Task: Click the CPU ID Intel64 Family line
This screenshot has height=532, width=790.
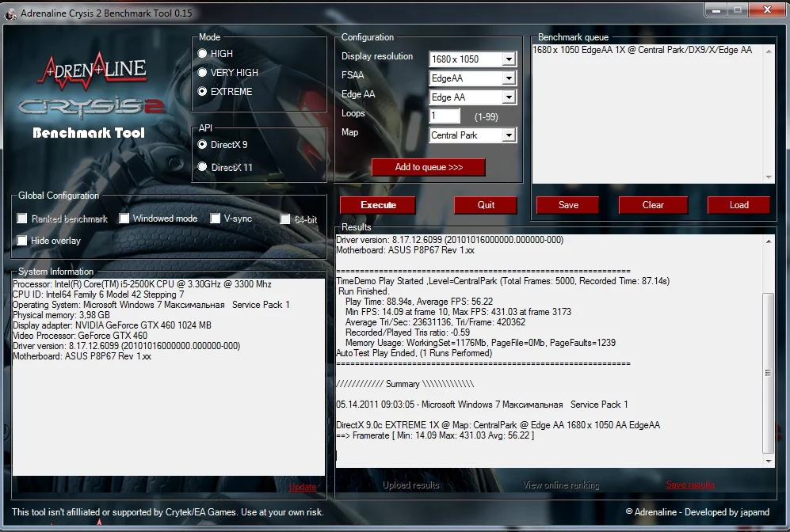Action: point(98,294)
